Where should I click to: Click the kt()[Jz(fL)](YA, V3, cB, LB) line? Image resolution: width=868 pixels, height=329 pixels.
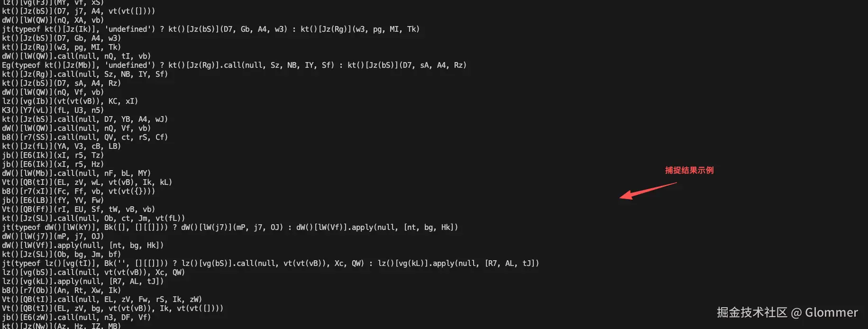click(61, 146)
